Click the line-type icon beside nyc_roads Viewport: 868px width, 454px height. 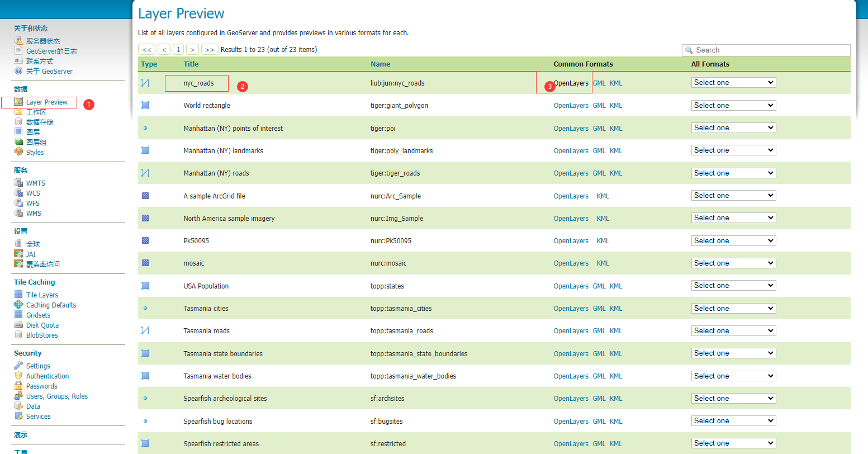click(145, 83)
